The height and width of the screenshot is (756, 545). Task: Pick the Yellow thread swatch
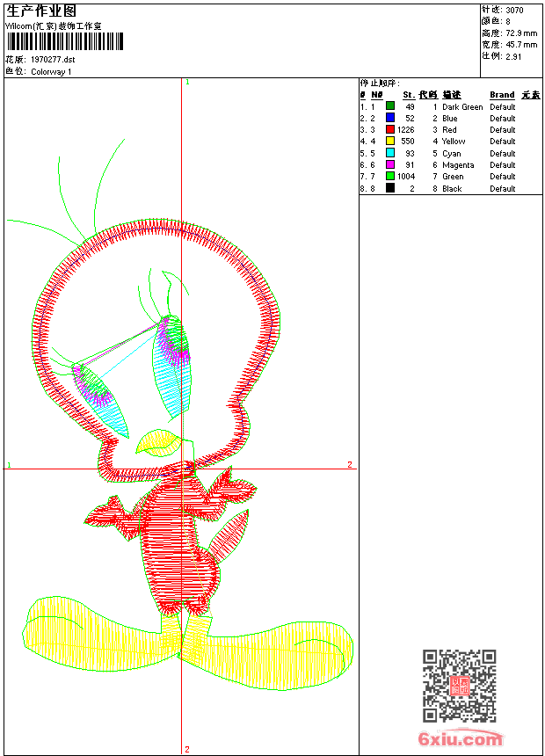pos(390,141)
